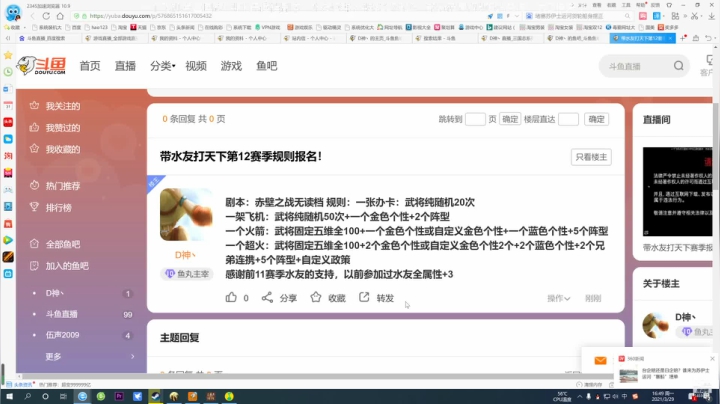
Task: Open 热门推荐 in the sidebar
Action: tap(55, 186)
